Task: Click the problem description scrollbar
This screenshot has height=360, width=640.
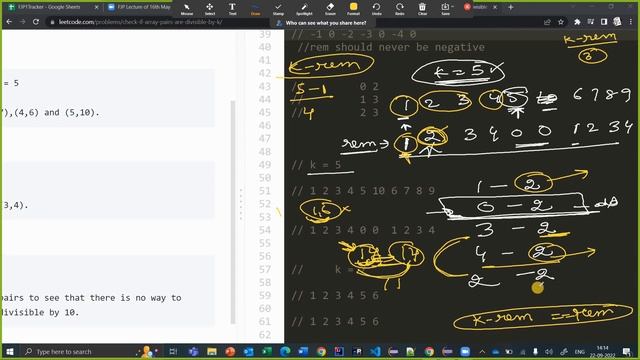Action: 233,211
